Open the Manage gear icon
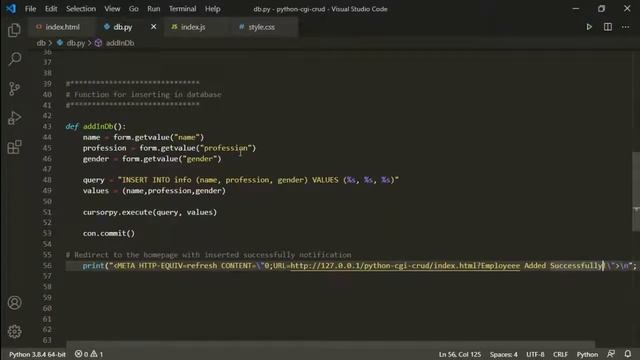The width and height of the screenshot is (640, 360). pos(14,331)
